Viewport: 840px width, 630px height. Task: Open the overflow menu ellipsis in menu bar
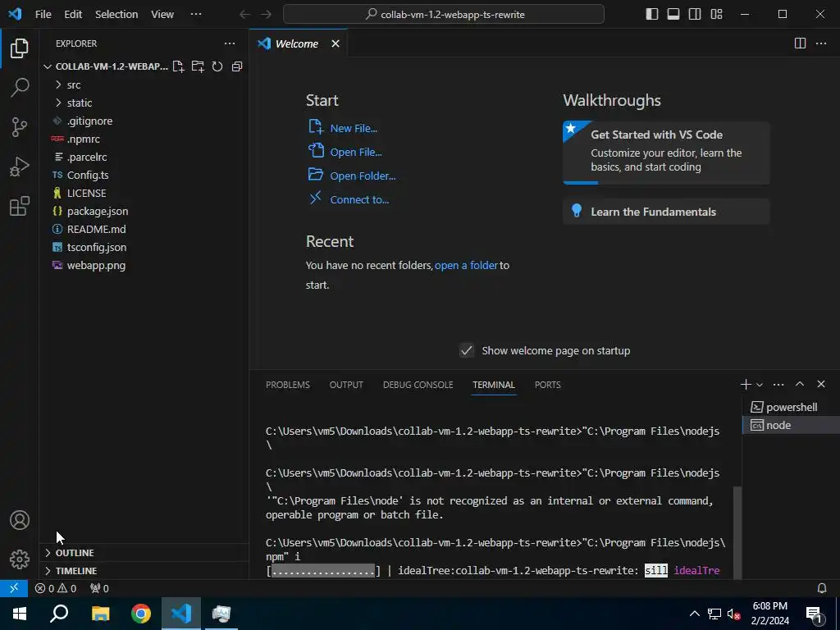pos(196,15)
